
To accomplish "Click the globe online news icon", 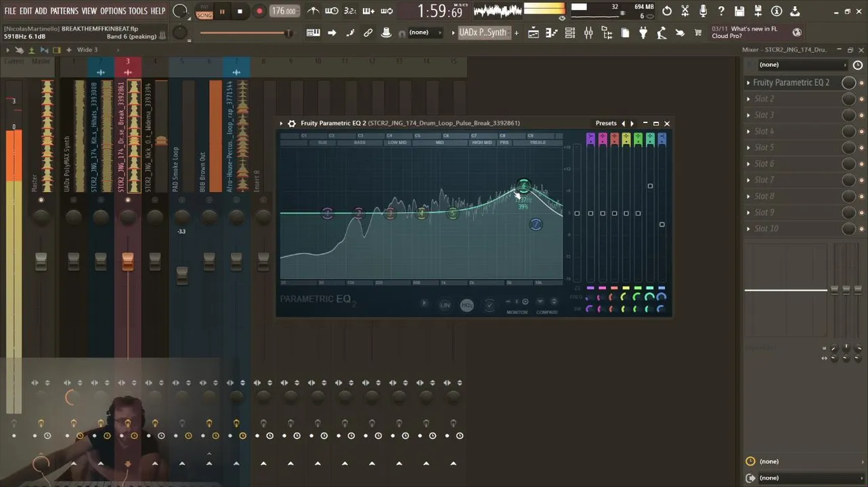I will point(797,32).
